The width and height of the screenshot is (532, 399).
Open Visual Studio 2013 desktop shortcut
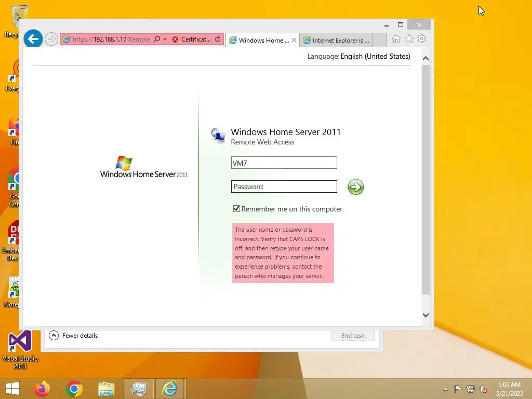(x=20, y=350)
